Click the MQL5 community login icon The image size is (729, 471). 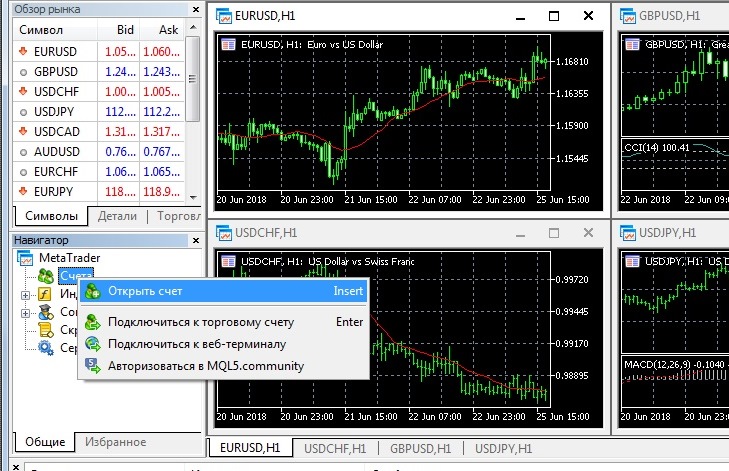(93, 366)
